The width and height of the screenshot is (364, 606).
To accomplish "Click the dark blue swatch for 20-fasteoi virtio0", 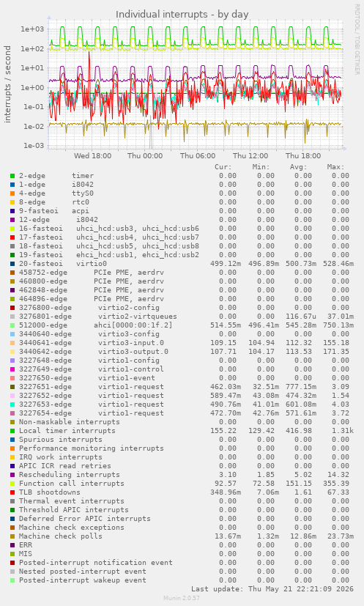I will 12,264.
